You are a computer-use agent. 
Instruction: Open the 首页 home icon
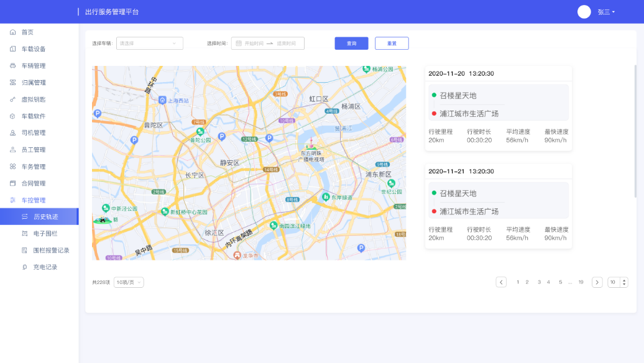(12, 32)
